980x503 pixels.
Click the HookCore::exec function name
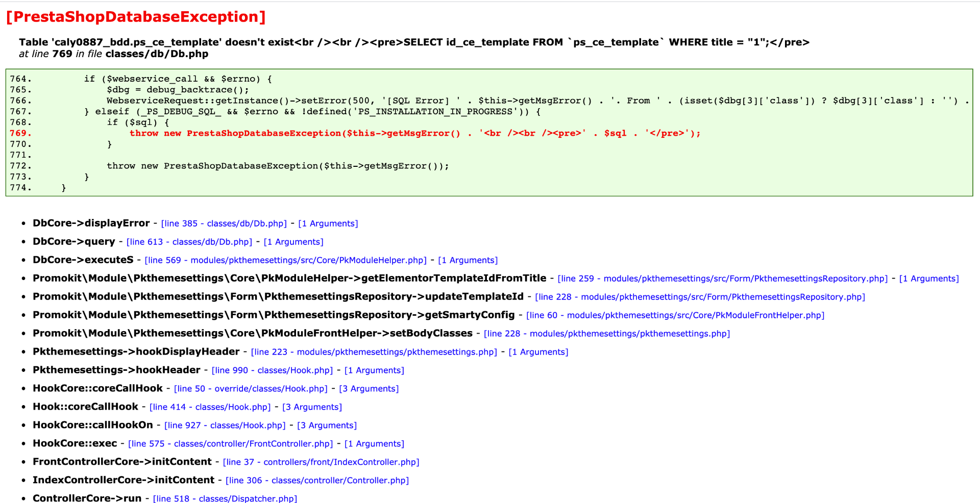point(75,443)
